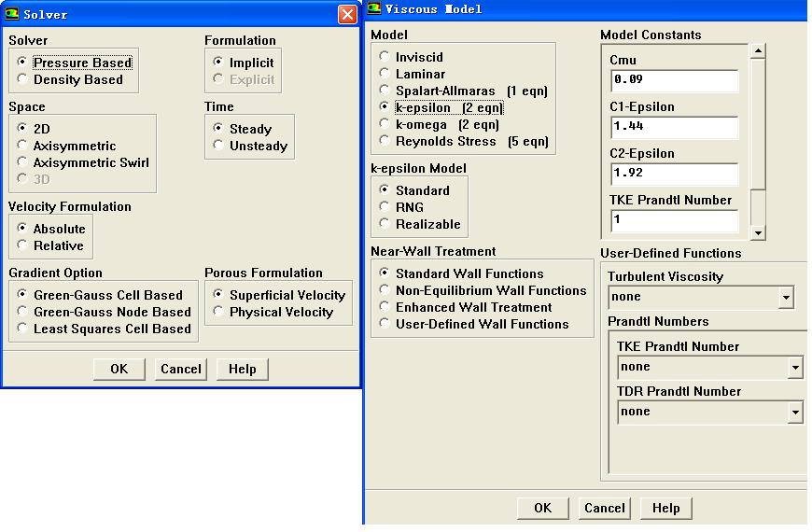
Task: Click OK in the Solver dialog
Action: pyautogui.click(x=119, y=370)
